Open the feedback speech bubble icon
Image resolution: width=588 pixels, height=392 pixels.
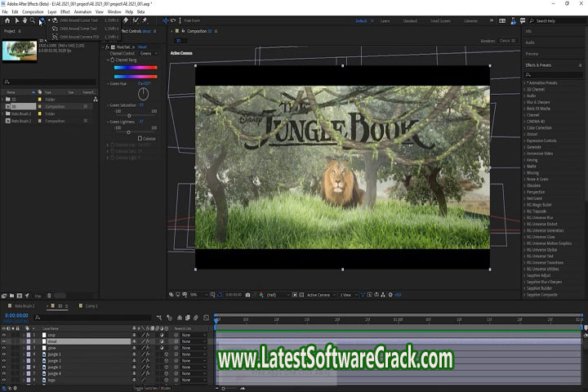pyautogui.click(x=523, y=20)
